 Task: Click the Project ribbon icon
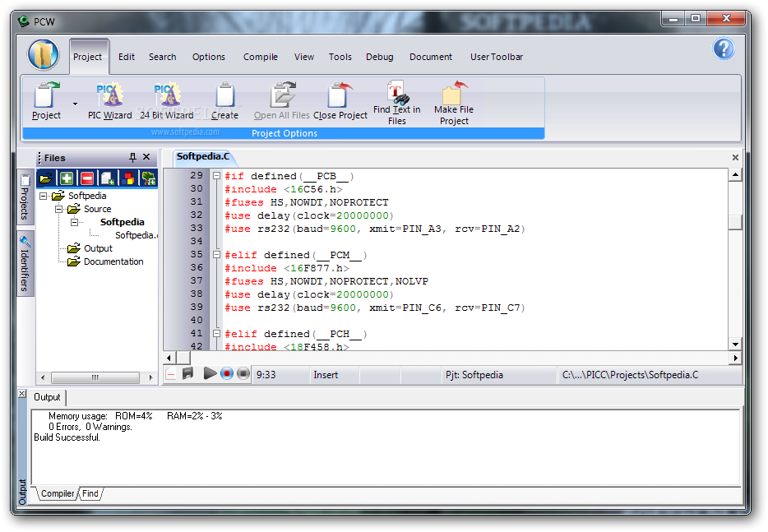46,101
